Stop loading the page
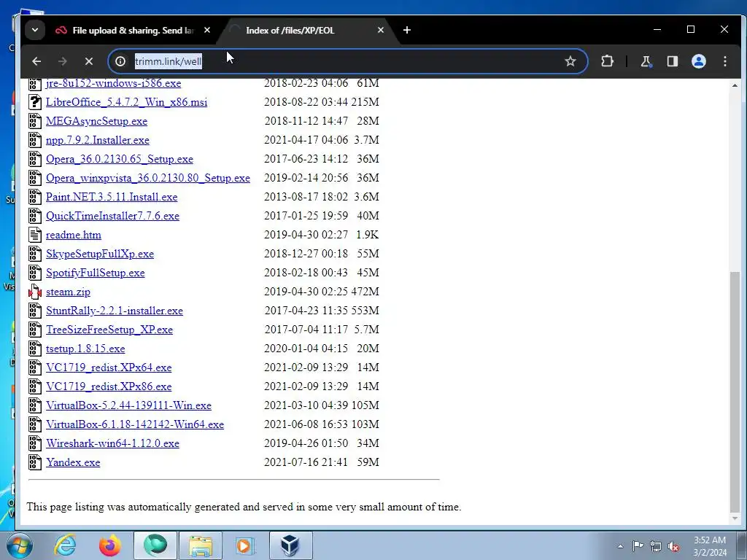The image size is (747, 560). click(x=88, y=61)
